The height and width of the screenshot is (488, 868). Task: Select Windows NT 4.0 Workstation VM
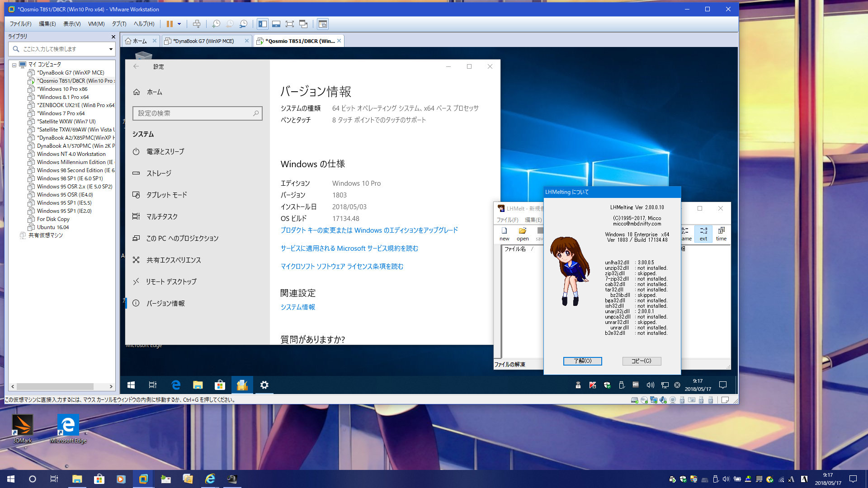(71, 154)
